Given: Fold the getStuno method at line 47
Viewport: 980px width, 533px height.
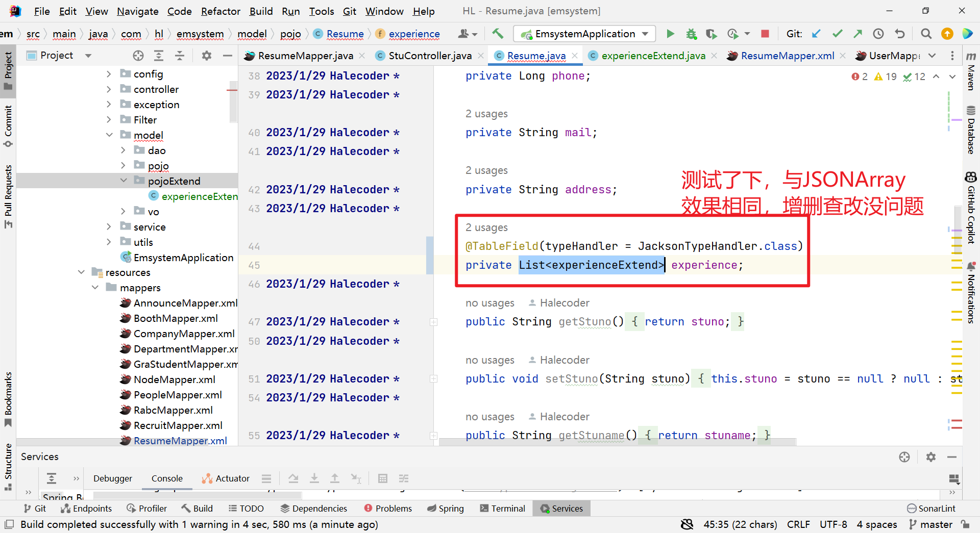Looking at the screenshot, I should 433,322.
